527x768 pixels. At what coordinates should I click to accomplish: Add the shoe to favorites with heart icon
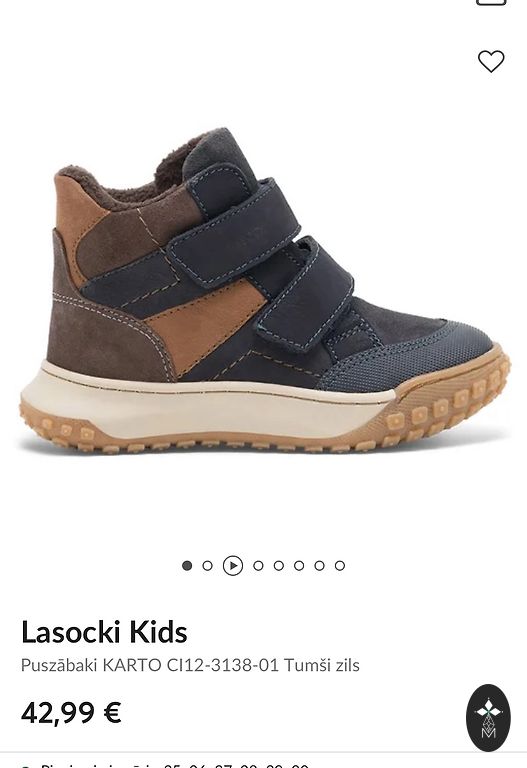pyautogui.click(x=491, y=61)
